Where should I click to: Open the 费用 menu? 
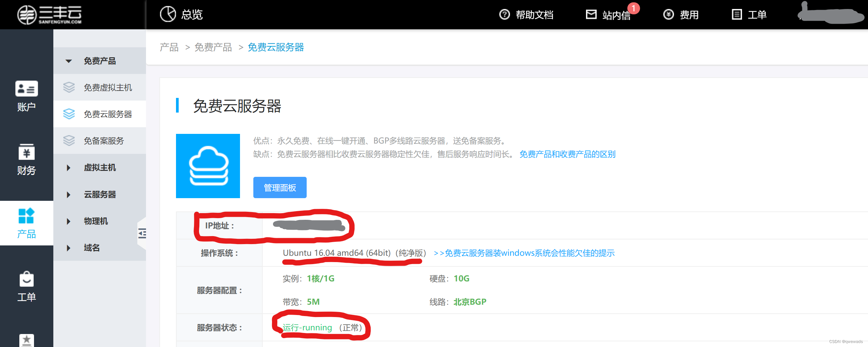(x=689, y=15)
